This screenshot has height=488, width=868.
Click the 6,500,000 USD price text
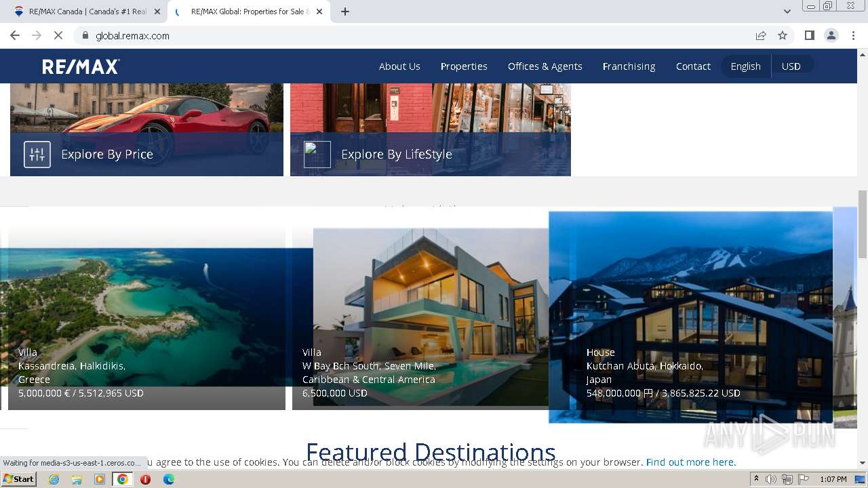point(335,393)
